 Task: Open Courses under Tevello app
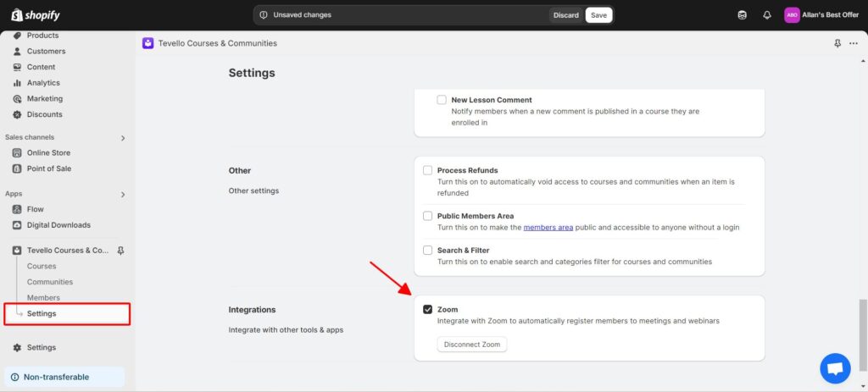coord(42,266)
